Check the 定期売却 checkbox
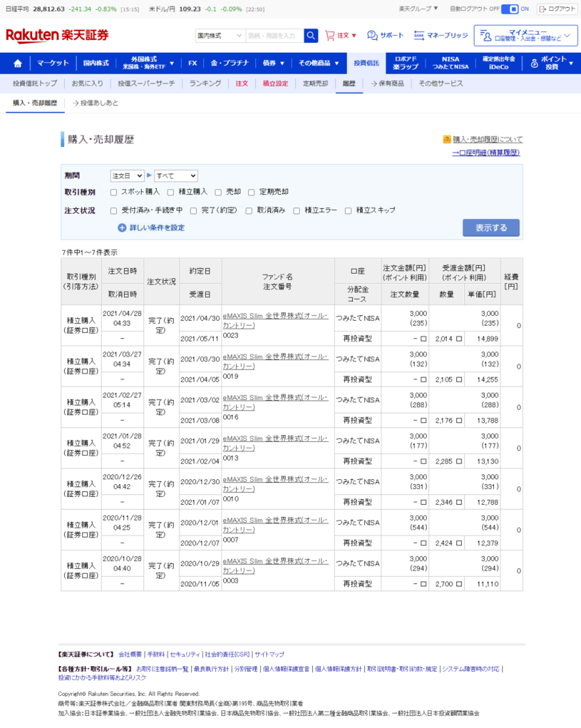Screen dimensions: 581x728 click(x=252, y=192)
